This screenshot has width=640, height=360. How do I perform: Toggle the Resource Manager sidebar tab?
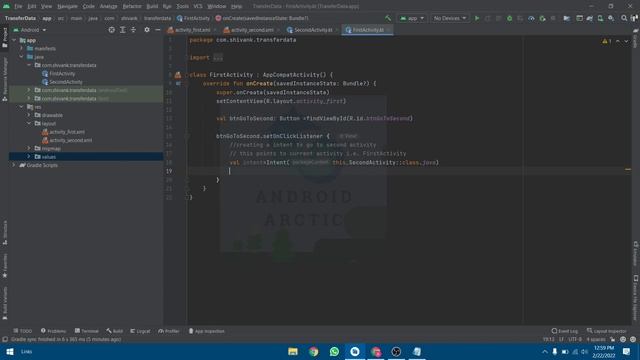tap(5, 79)
